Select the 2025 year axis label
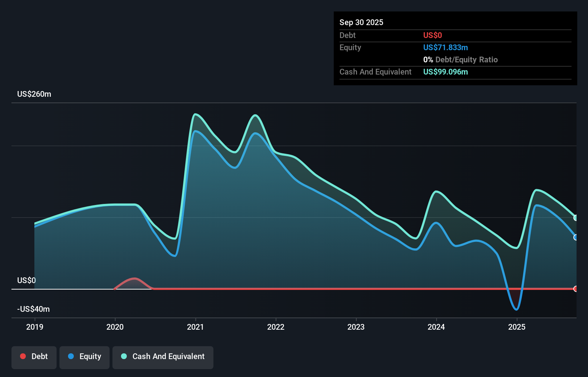The height and width of the screenshot is (377, 588). 517,326
